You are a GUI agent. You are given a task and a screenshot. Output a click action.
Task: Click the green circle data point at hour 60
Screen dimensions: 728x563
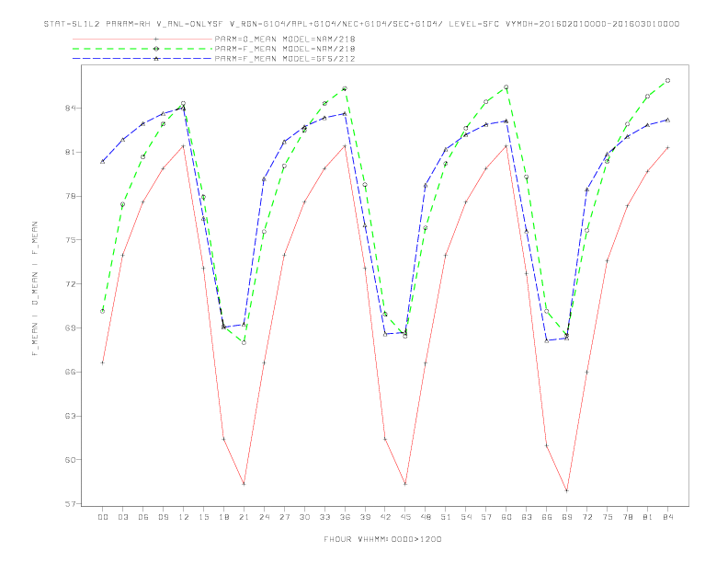pyautogui.click(x=506, y=87)
